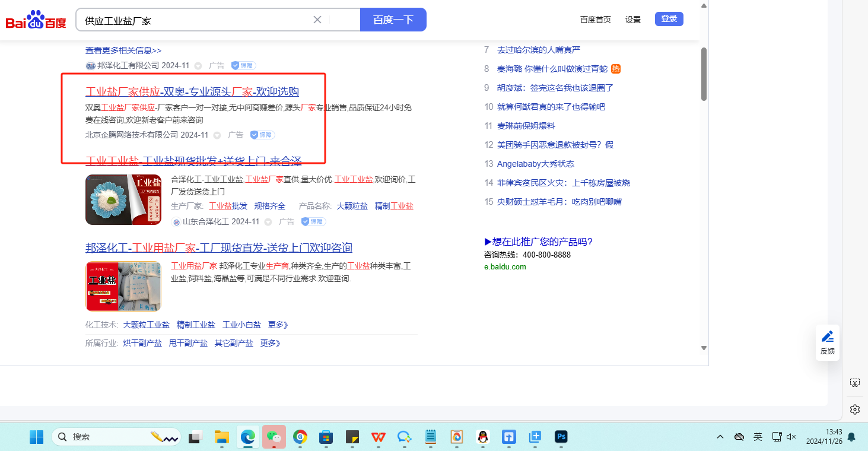
Task: Open QQ penguin icon in taskbar
Action: (482, 437)
